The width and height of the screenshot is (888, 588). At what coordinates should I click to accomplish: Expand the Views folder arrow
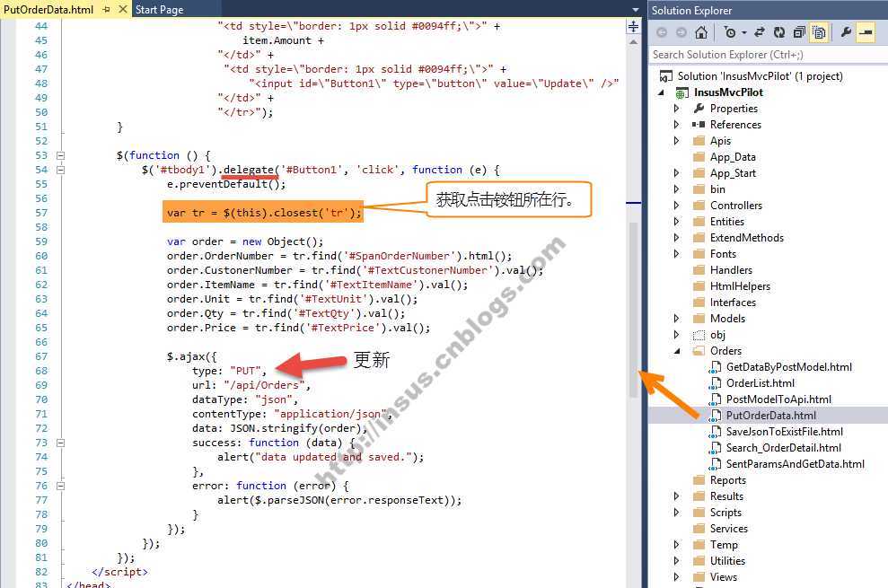tap(676, 576)
